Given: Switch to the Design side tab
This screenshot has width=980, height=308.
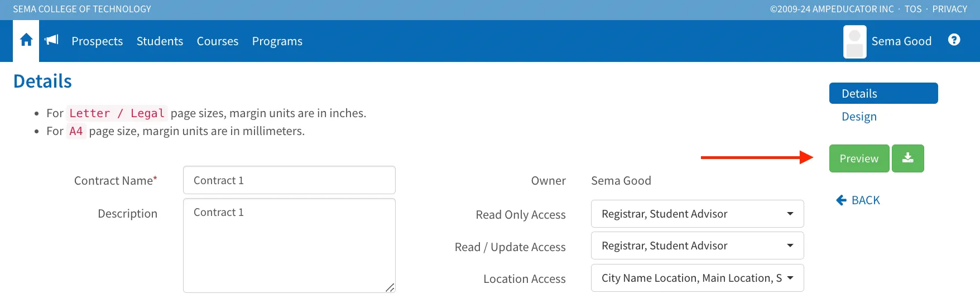Looking at the screenshot, I should (859, 117).
